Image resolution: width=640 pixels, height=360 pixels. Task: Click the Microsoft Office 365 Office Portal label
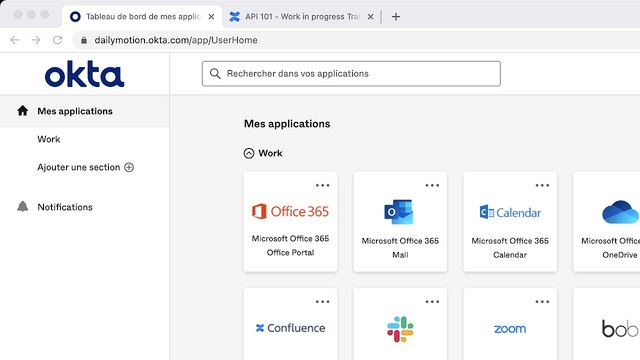[290, 245]
